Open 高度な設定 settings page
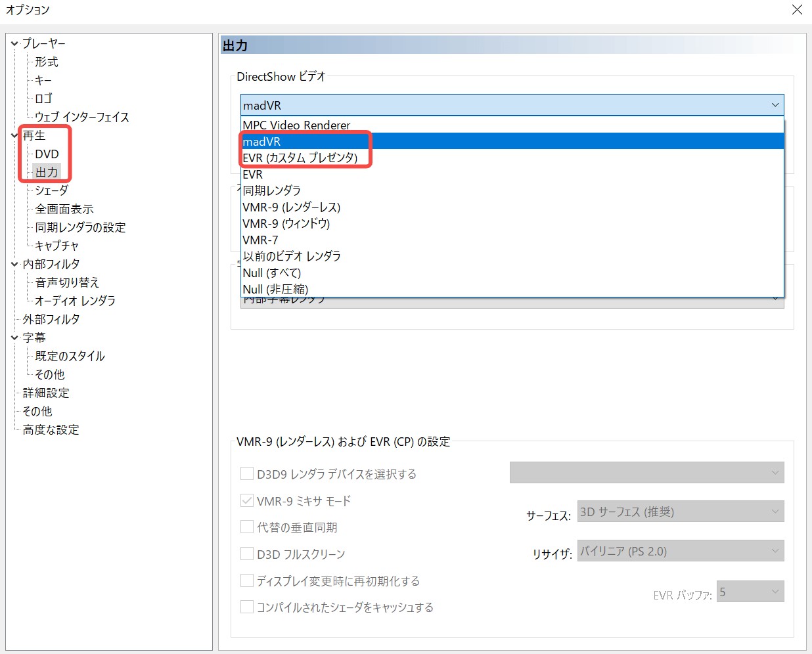 (x=51, y=429)
